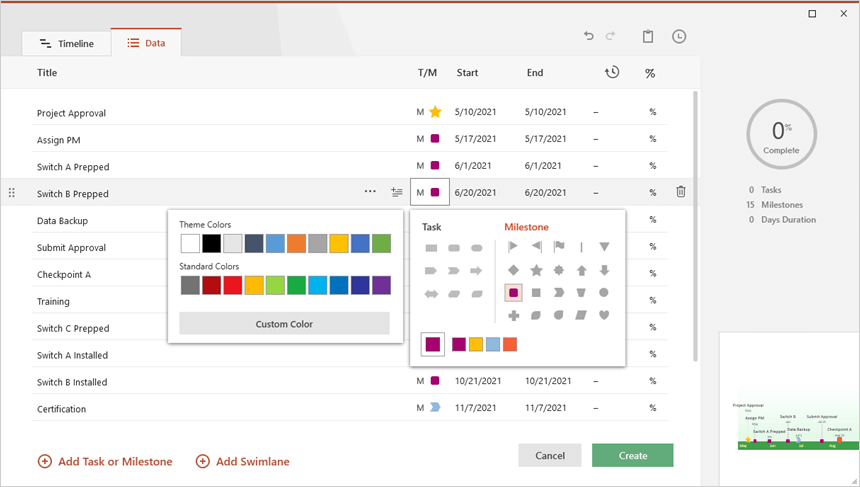Open the three-dots menu on Switch B Prepped
This screenshot has height=487, width=860.
[x=370, y=192]
